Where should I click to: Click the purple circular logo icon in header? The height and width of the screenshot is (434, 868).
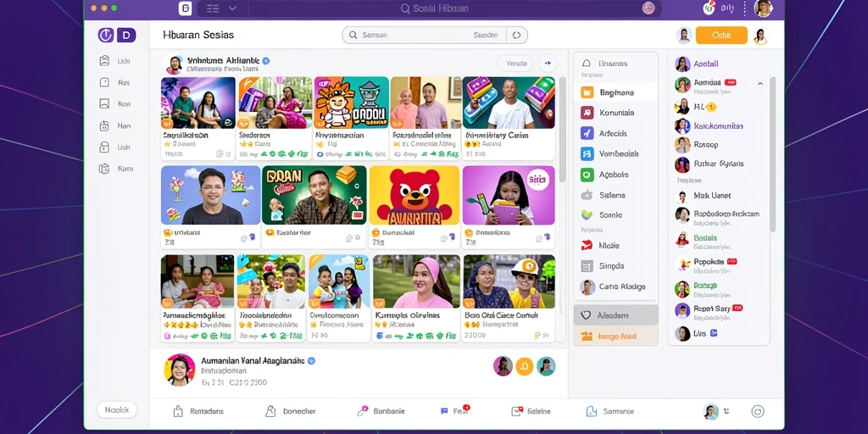[x=106, y=36]
